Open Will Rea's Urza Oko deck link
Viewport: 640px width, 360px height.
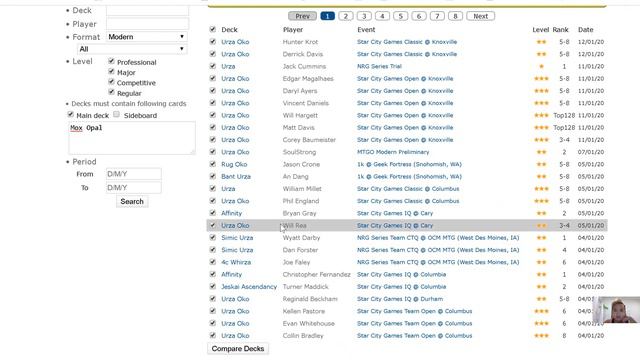point(235,225)
